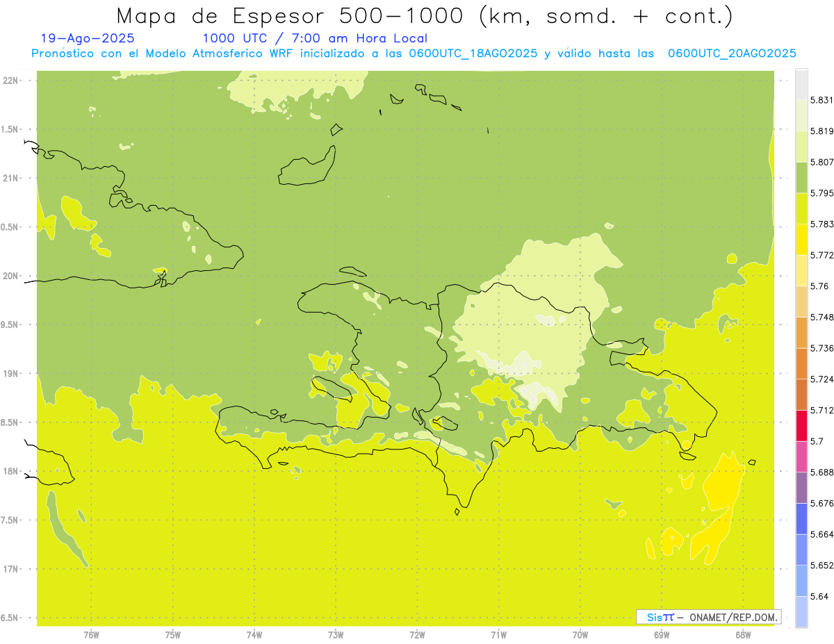The height and width of the screenshot is (644, 834).
Task: Click the color bar value "5.664"
Action: coord(822,534)
